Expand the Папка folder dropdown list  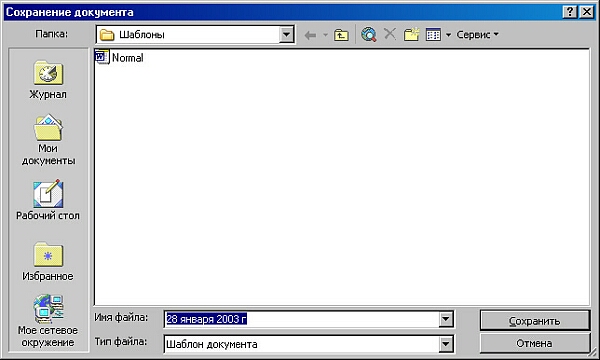click(287, 35)
